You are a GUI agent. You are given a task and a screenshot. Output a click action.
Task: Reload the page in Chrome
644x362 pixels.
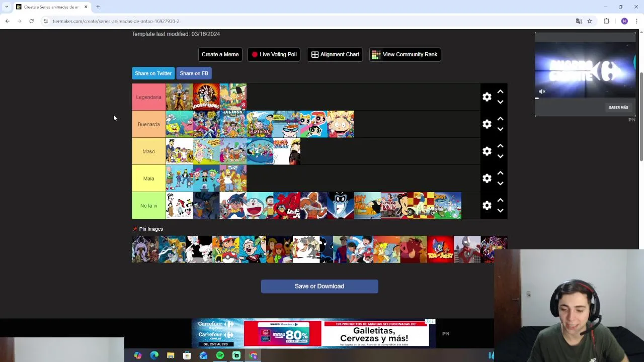tap(31, 21)
